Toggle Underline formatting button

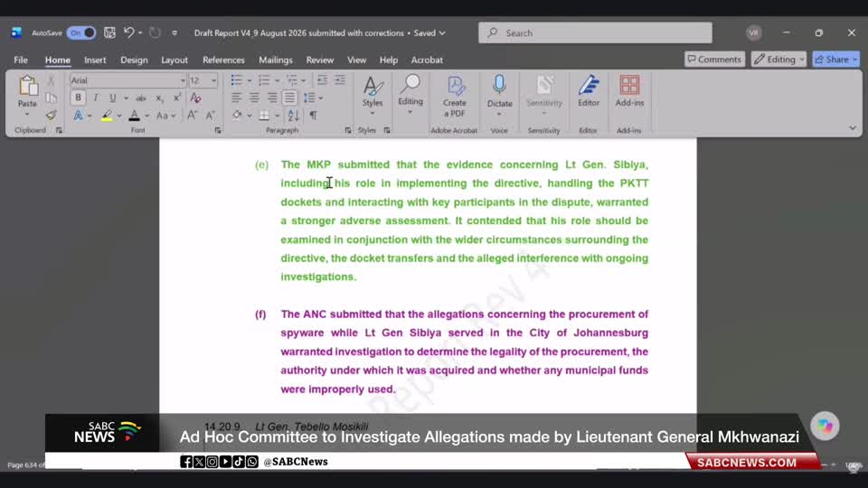pyautogui.click(x=112, y=98)
